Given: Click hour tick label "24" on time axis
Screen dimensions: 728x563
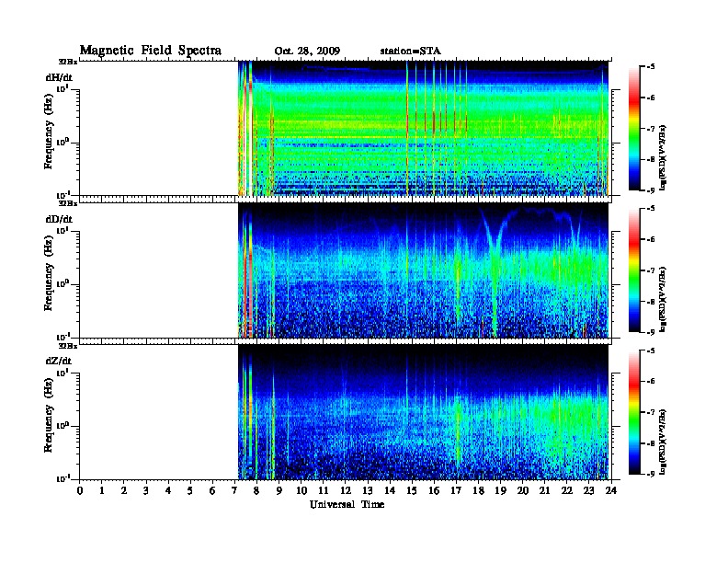Looking at the screenshot, I should pyautogui.click(x=611, y=491).
